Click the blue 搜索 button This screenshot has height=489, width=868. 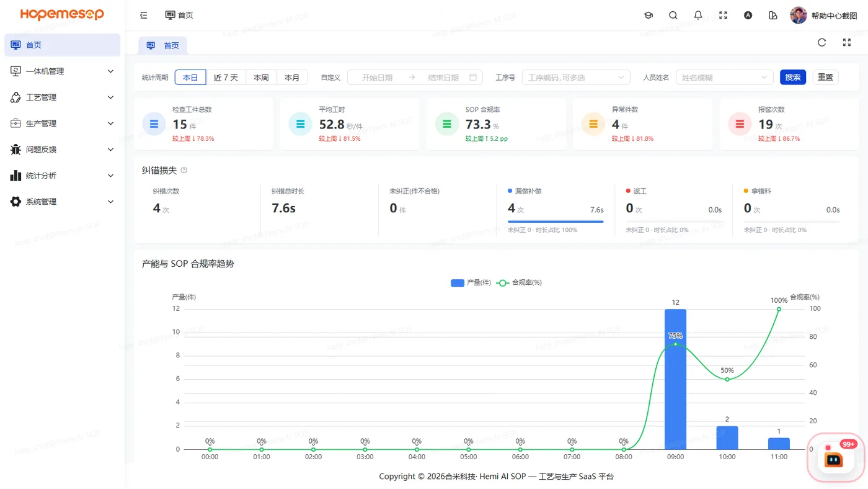coord(793,78)
